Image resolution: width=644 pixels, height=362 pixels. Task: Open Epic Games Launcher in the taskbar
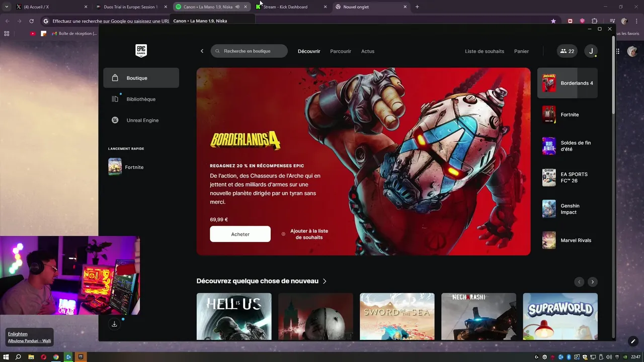80,357
